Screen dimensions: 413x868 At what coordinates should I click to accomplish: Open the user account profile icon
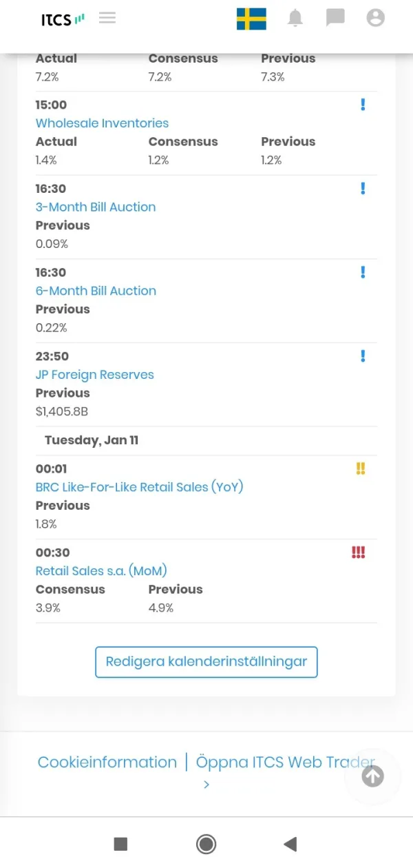tap(375, 18)
